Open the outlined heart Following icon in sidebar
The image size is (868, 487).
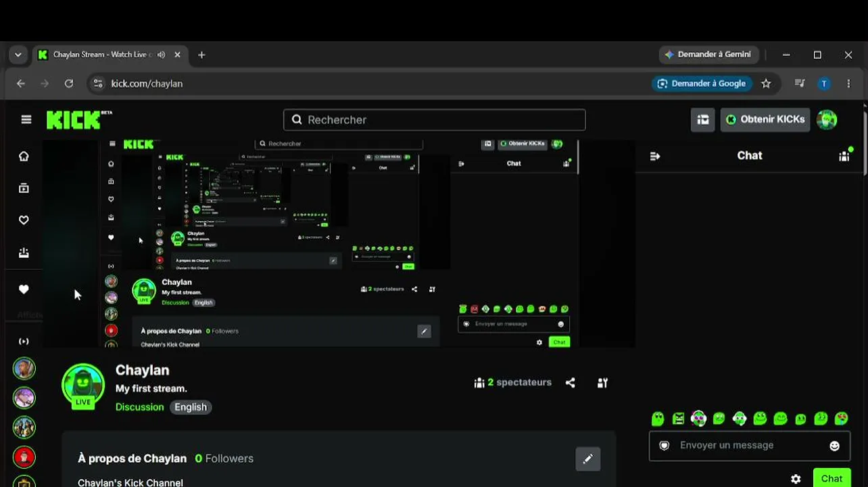point(24,220)
